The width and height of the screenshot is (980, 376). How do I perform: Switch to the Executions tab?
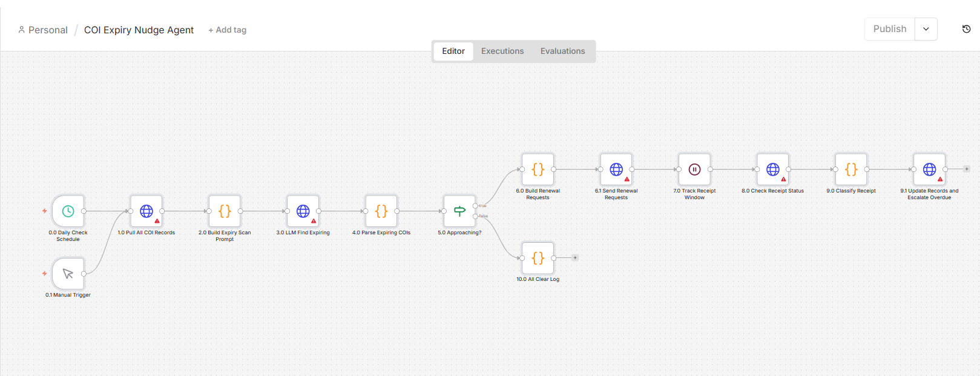point(502,51)
